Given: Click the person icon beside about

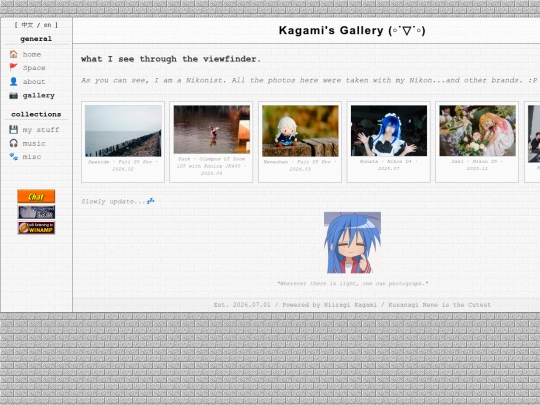Looking at the screenshot, I should [13, 81].
